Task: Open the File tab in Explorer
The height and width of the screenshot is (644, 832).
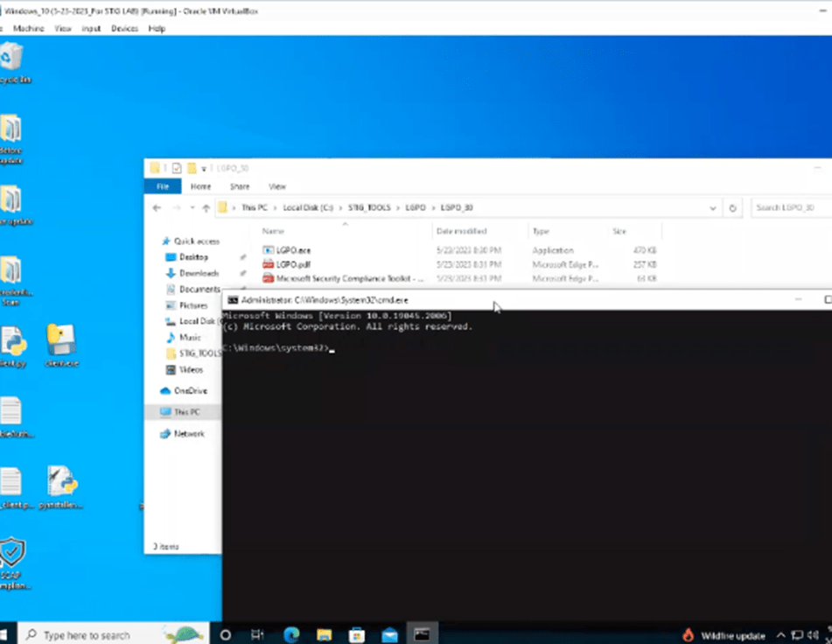Action: pyautogui.click(x=163, y=186)
